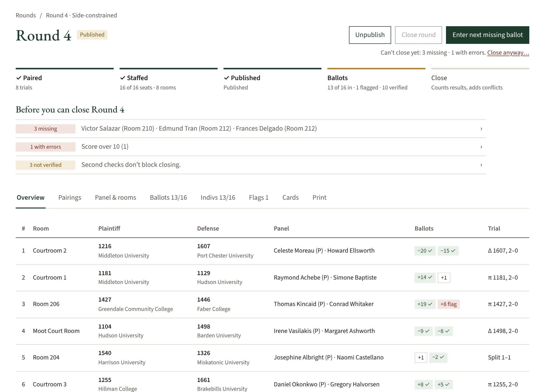Open the Staffed step
The height and width of the screenshot is (392, 545).
tap(169, 80)
